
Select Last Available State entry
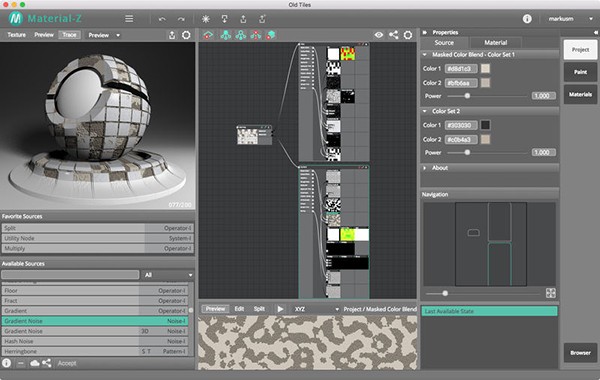(489, 311)
